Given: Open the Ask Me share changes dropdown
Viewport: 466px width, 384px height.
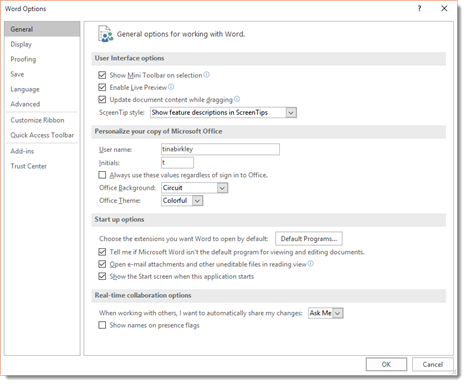Looking at the screenshot, I should (326, 313).
